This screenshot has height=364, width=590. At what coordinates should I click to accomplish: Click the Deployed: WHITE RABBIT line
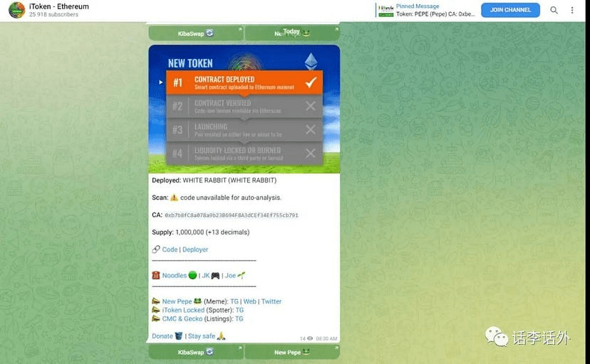coord(214,180)
